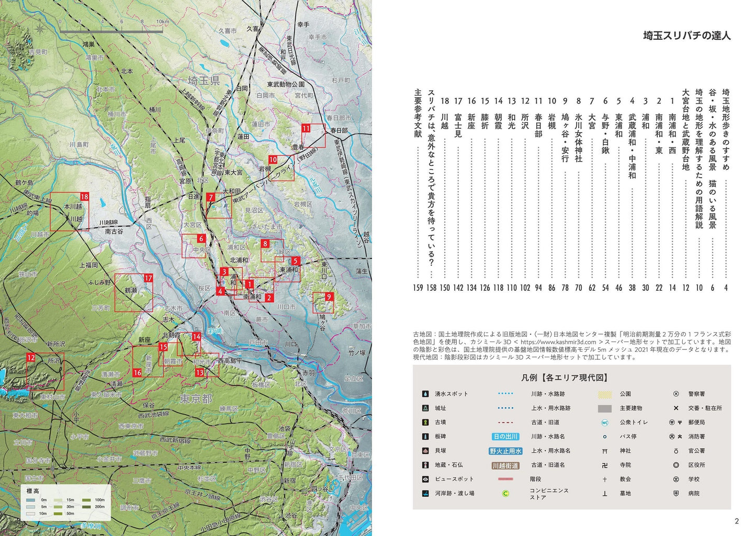756x536 pixels.
Task: Click the shell mound (貝塚) icon
Action: pos(425,451)
